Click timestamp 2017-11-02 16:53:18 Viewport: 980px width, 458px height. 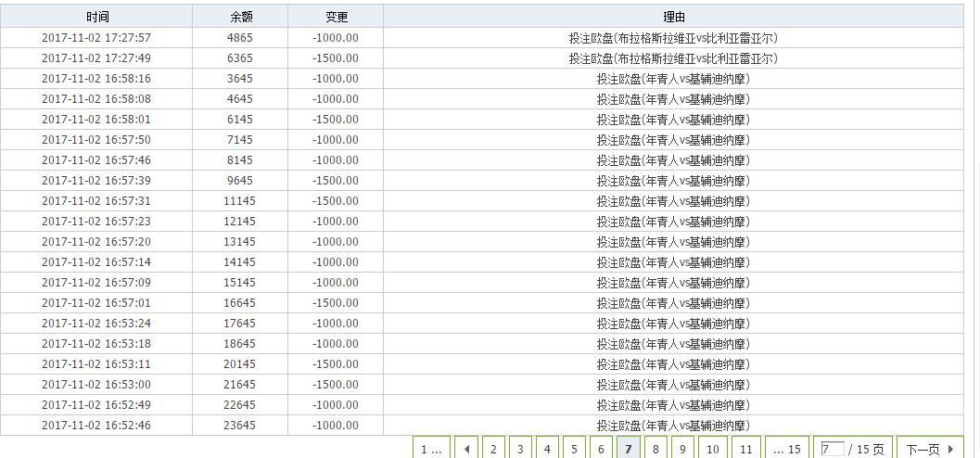96,344
